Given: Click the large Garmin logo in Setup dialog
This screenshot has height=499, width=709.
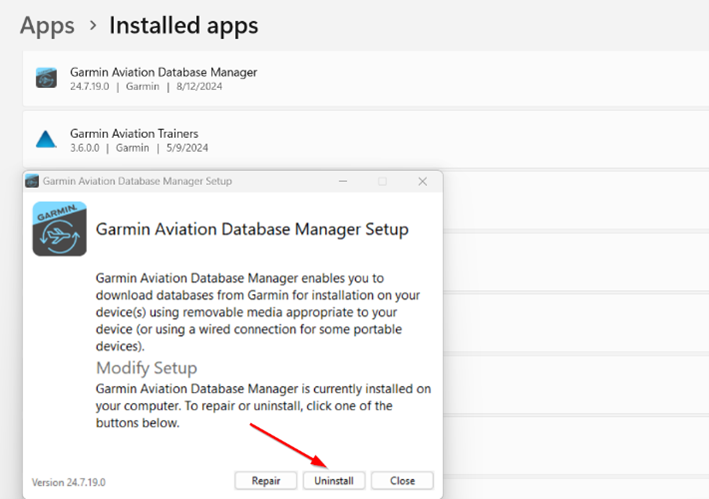Looking at the screenshot, I should point(59,229).
